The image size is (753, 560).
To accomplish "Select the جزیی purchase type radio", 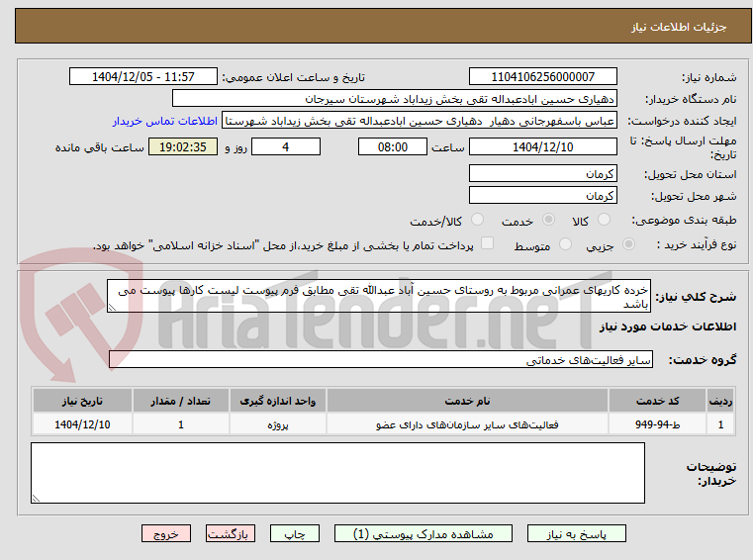I will pyautogui.click(x=628, y=244).
